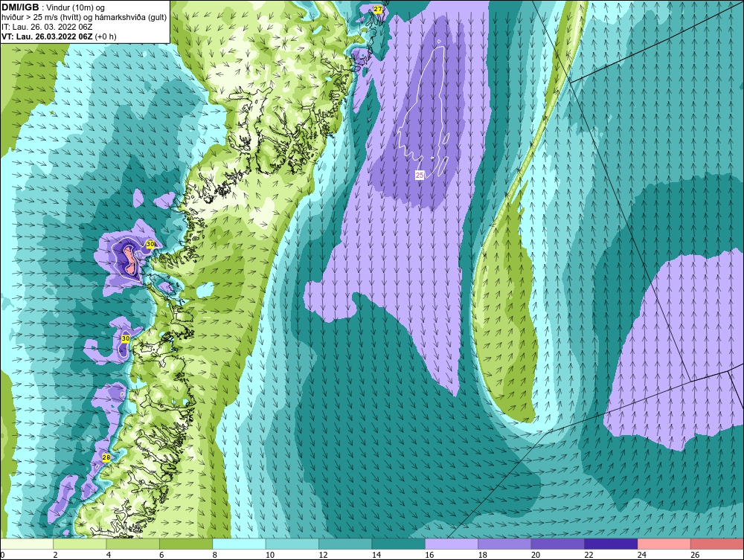Pick the 14–16 dark teal legend swatch
Image resolution: width=744 pixels, height=560 pixels.
coord(399,544)
